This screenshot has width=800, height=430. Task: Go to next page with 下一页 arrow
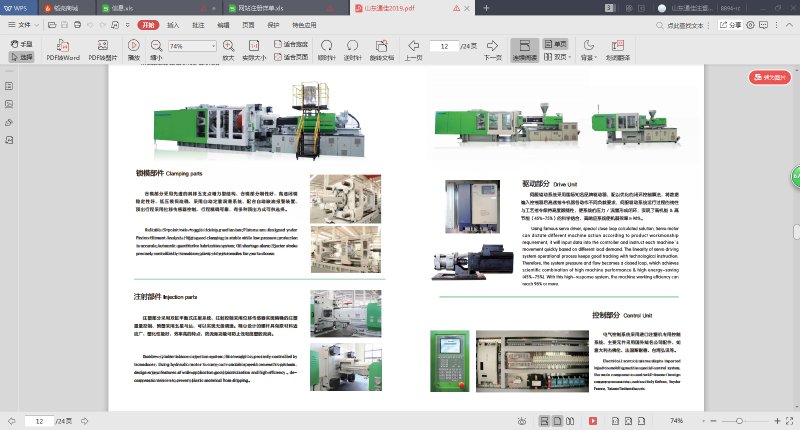pyautogui.click(x=492, y=46)
